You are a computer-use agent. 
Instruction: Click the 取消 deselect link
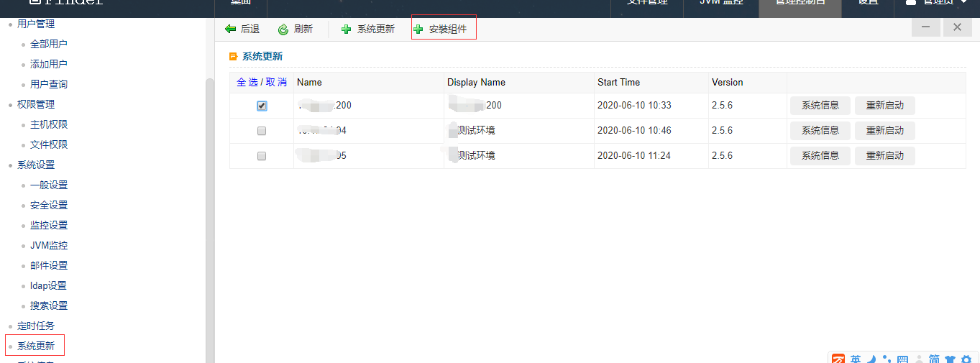pos(276,82)
